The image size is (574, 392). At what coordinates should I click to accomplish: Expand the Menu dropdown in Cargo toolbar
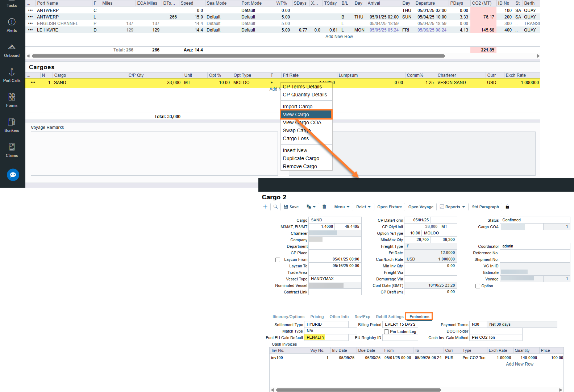(x=342, y=207)
